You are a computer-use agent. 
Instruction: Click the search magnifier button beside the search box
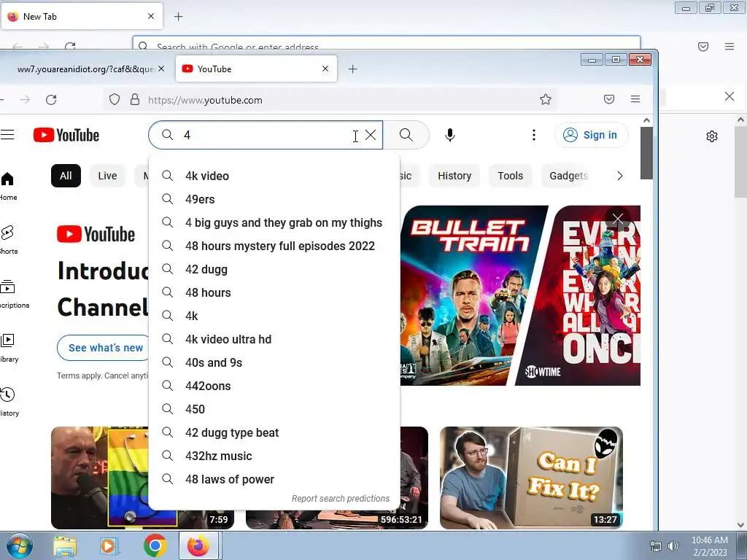(x=406, y=135)
